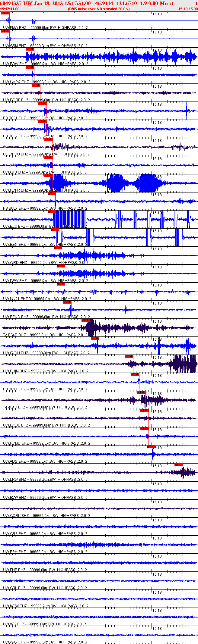The height and width of the screenshot is (644, 198).
Task: Click the 'UW.CRF EHZ' station label
Action: tap(14, 534)
